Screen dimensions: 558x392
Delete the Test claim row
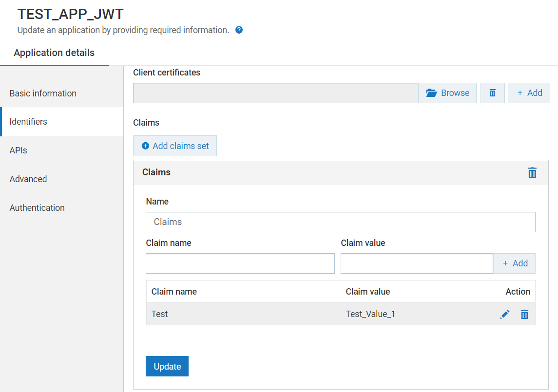(524, 315)
